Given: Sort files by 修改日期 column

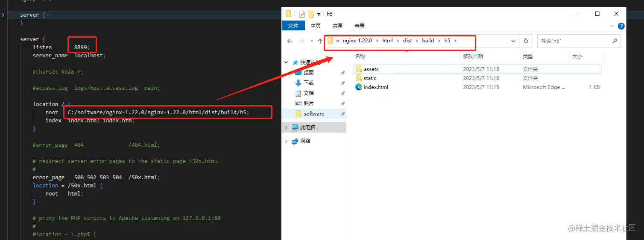Looking at the screenshot, I should [x=473, y=56].
